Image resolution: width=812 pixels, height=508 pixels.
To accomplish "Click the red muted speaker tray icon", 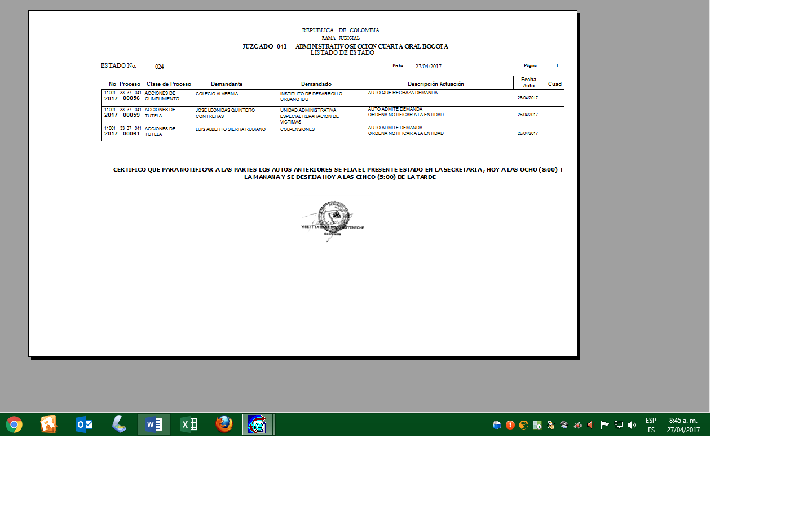I will (590, 425).
